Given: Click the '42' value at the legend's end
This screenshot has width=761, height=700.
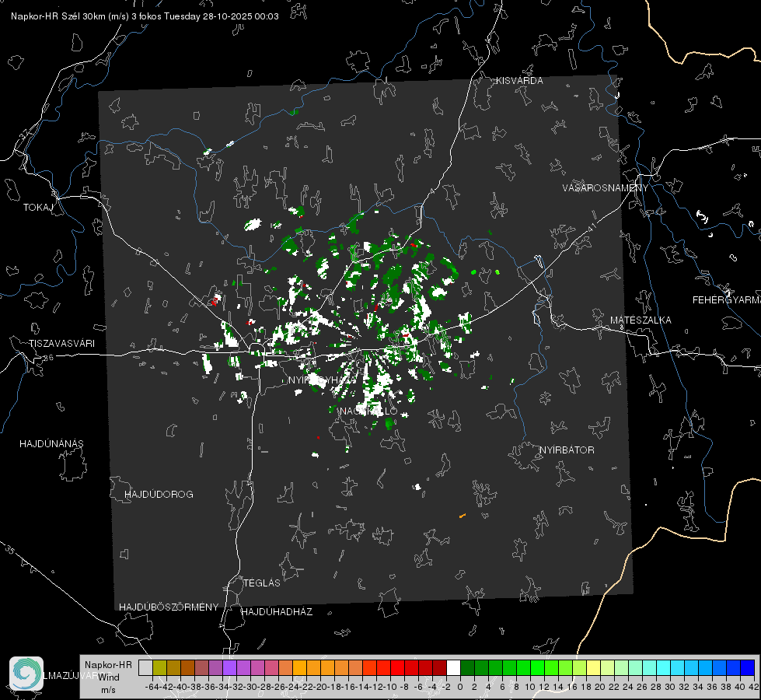Looking at the screenshot, I should click(754, 687).
